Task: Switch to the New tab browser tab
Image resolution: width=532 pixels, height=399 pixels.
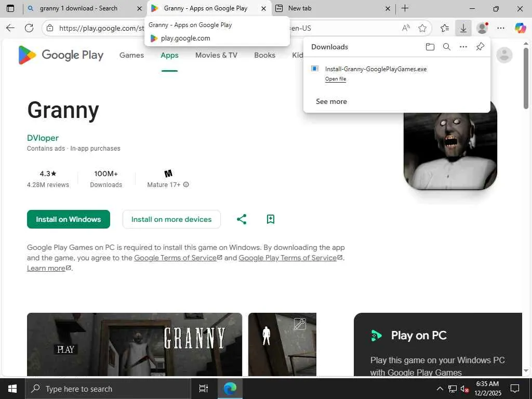Action: 300,8
